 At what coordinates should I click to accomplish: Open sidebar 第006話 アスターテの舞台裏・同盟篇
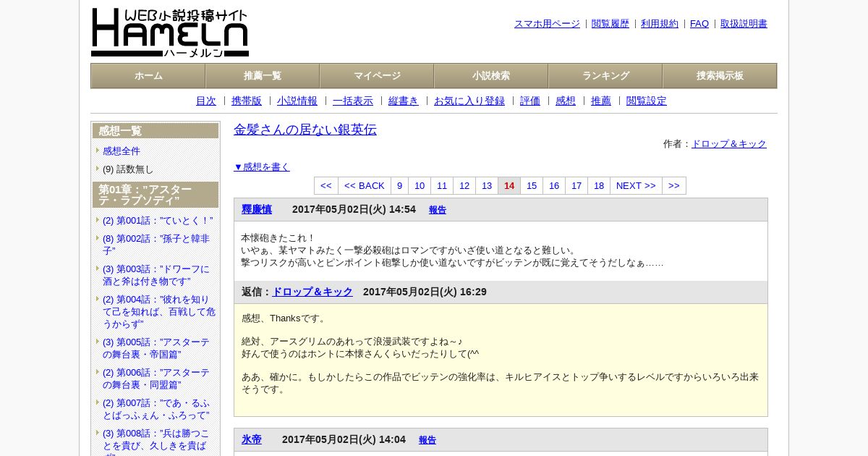coord(156,379)
